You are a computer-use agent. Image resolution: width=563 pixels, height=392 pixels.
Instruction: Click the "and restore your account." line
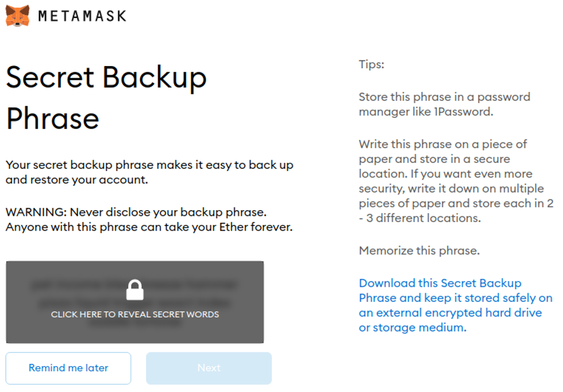[x=77, y=180]
